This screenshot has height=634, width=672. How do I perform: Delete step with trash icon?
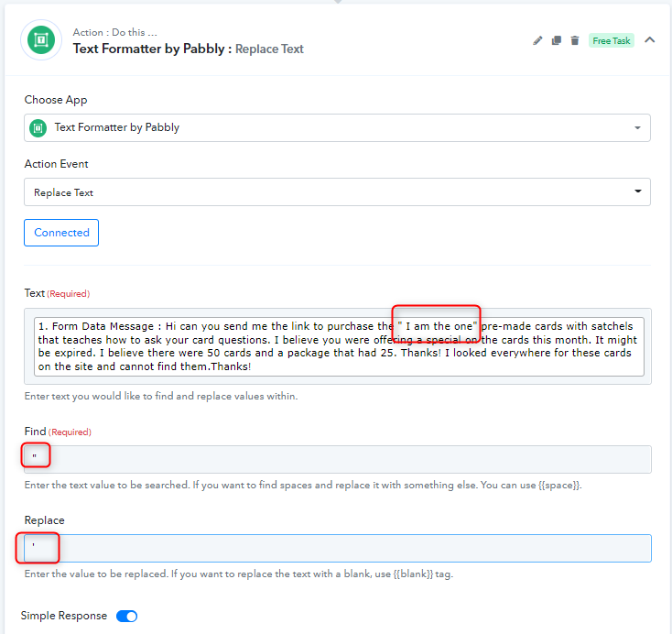[x=575, y=40]
